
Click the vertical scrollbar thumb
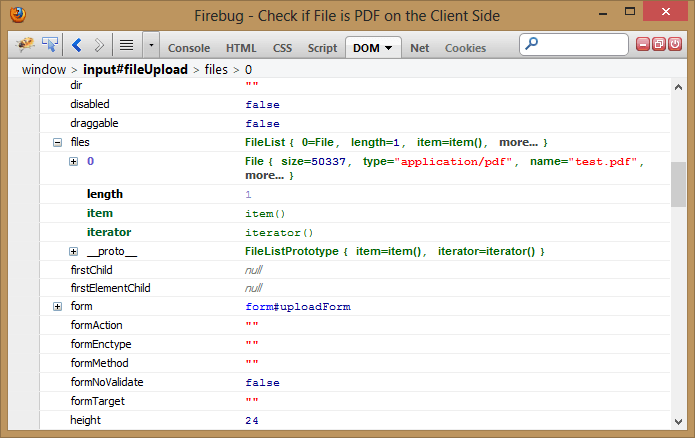(x=678, y=182)
